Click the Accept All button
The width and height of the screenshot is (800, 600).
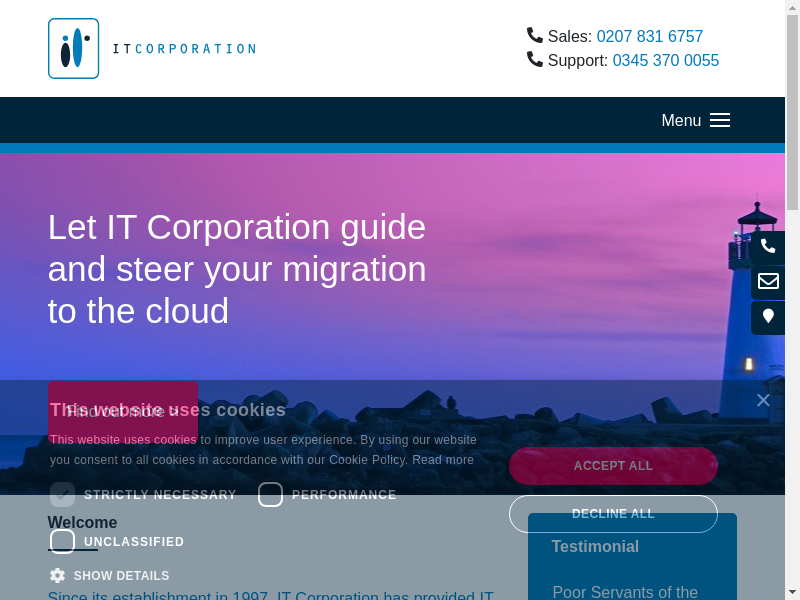[x=613, y=466]
